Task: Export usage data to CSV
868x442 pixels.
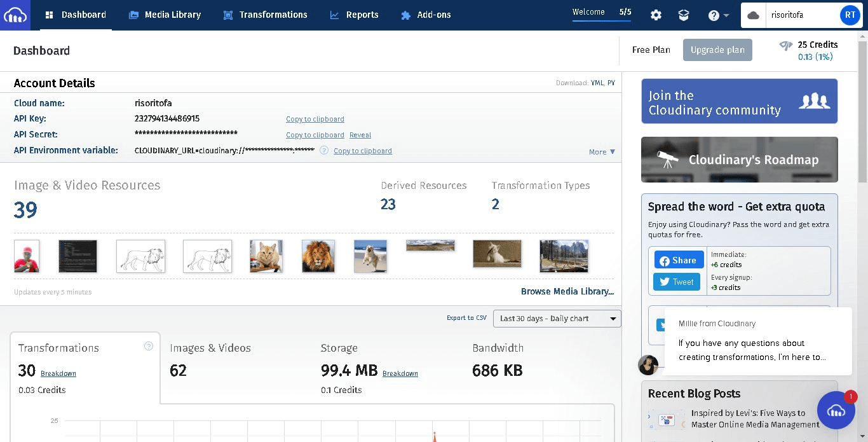Action: [x=466, y=318]
